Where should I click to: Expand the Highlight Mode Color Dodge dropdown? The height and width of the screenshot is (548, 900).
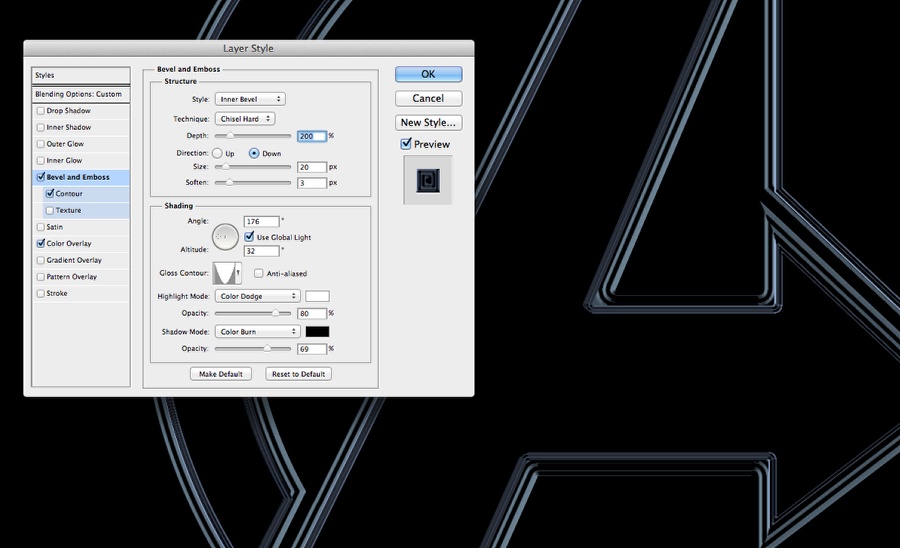257,296
